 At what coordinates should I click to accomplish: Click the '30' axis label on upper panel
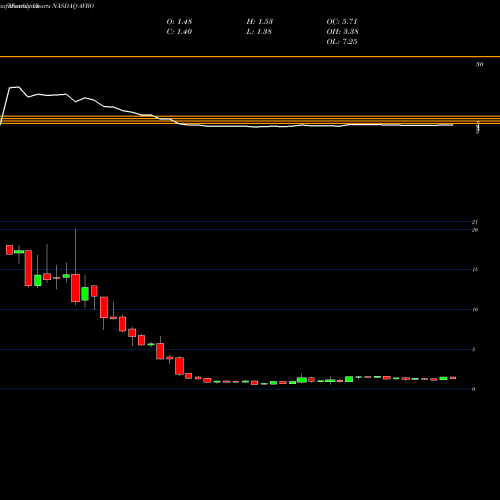[479, 64]
